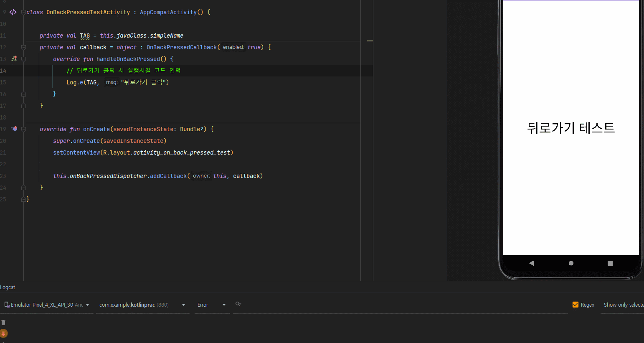The height and width of the screenshot is (343, 644).
Task: Click into the Logcat search field
Action: 401,305
